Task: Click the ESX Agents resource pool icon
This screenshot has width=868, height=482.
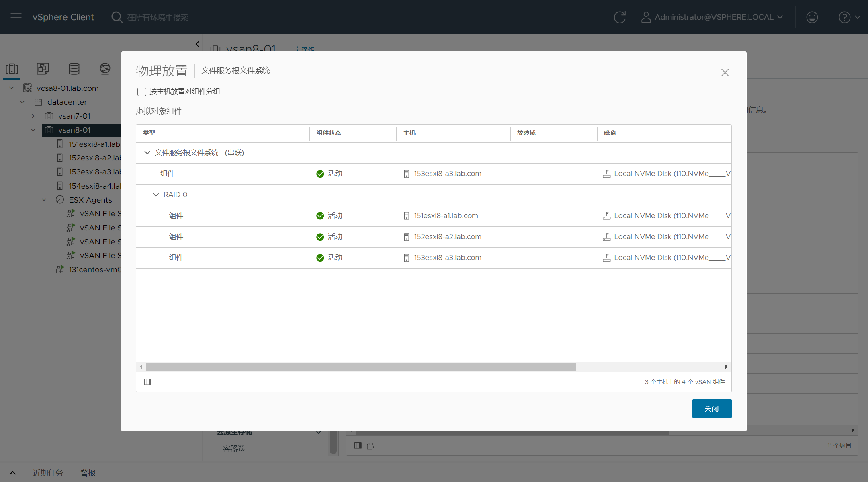Action: click(x=60, y=200)
